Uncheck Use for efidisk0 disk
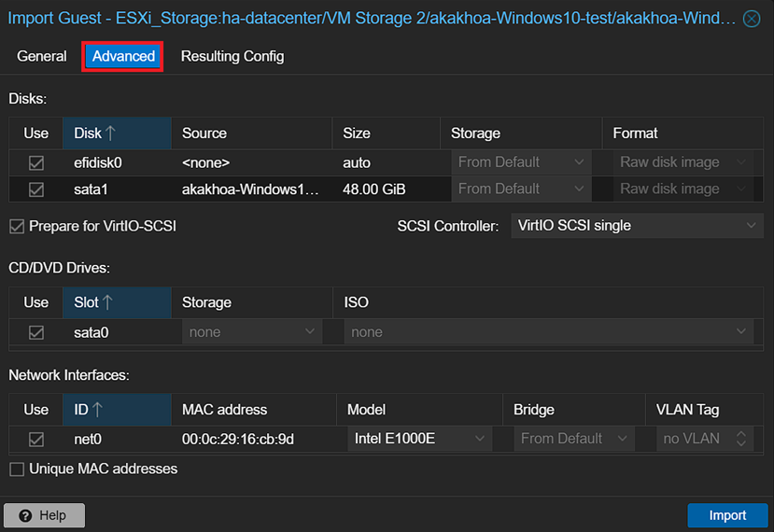Image resolution: width=774 pixels, height=532 pixels. click(36, 162)
